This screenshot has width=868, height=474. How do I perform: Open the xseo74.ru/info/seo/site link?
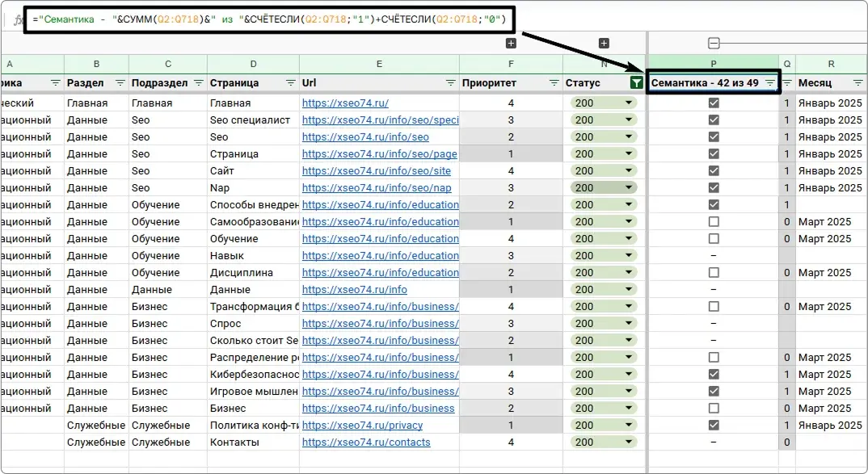pos(377,171)
